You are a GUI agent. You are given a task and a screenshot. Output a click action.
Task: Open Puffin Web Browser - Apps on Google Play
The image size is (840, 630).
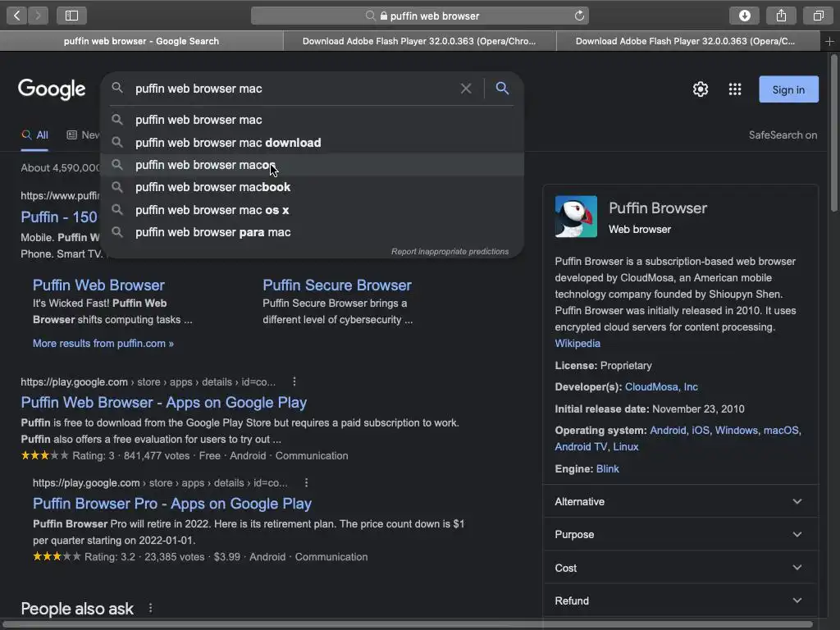click(164, 402)
